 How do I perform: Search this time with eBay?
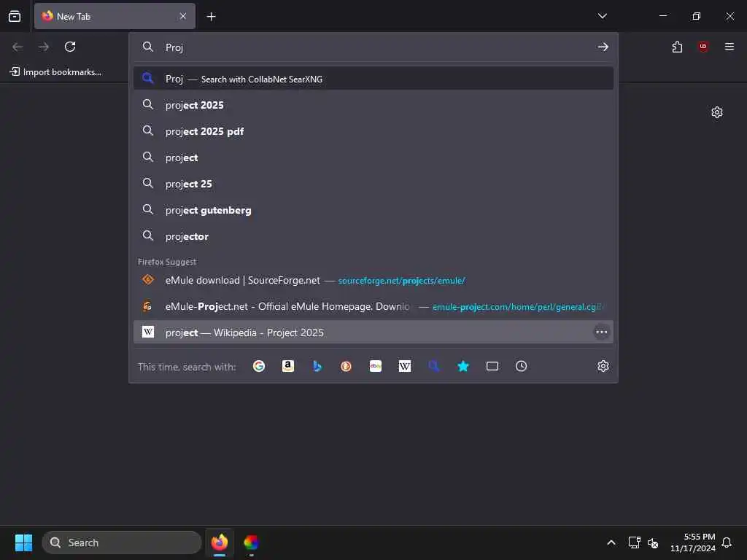376,366
